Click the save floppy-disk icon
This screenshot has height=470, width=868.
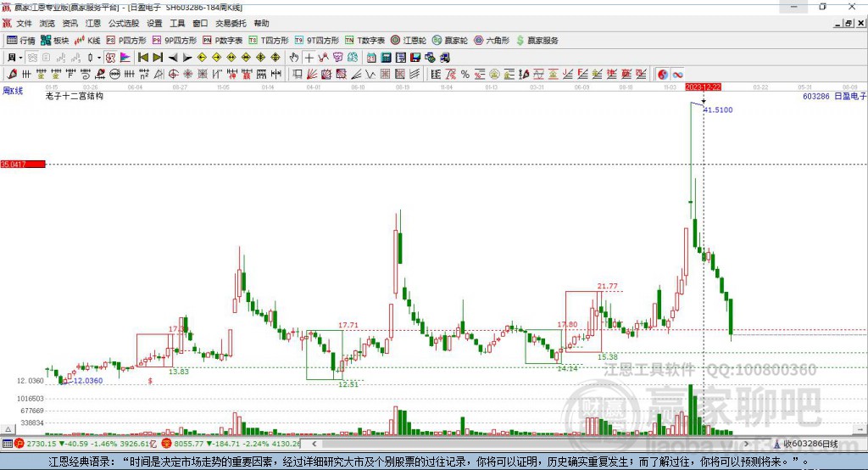tap(415, 58)
